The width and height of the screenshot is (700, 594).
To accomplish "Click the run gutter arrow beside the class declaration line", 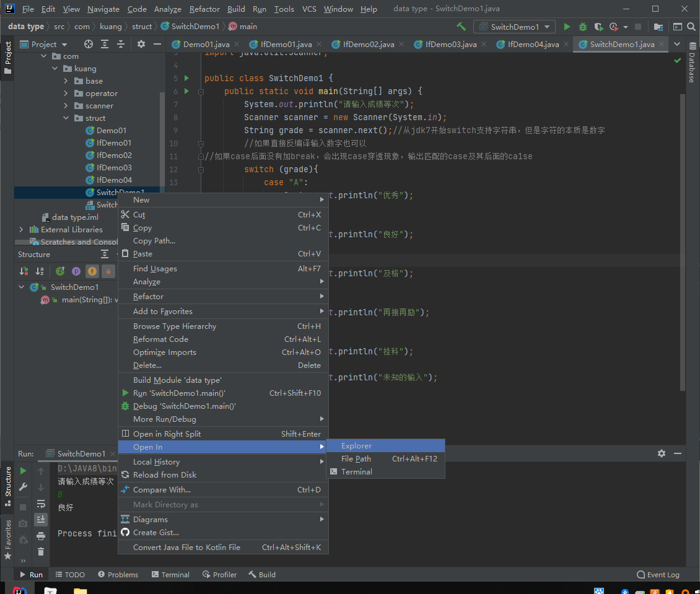I will [x=186, y=78].
